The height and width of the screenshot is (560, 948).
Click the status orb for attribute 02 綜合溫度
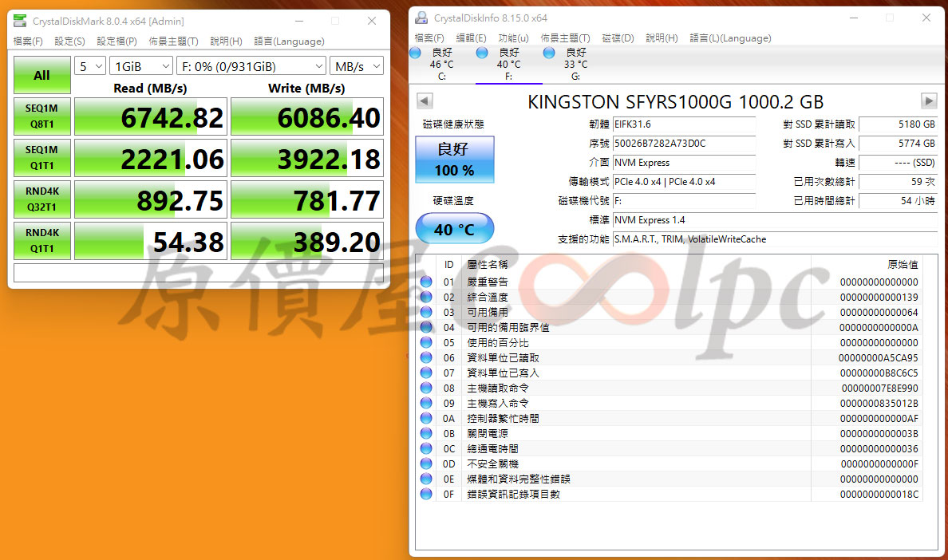(x=426, y=298)
